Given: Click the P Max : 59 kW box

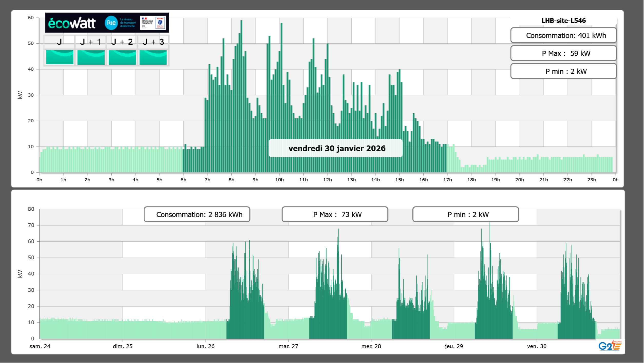Looking at the screenshot, I should [563, 53].
